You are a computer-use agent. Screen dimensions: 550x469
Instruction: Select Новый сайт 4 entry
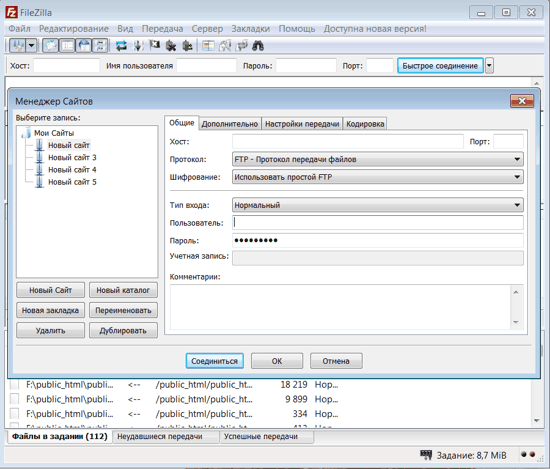72,169
